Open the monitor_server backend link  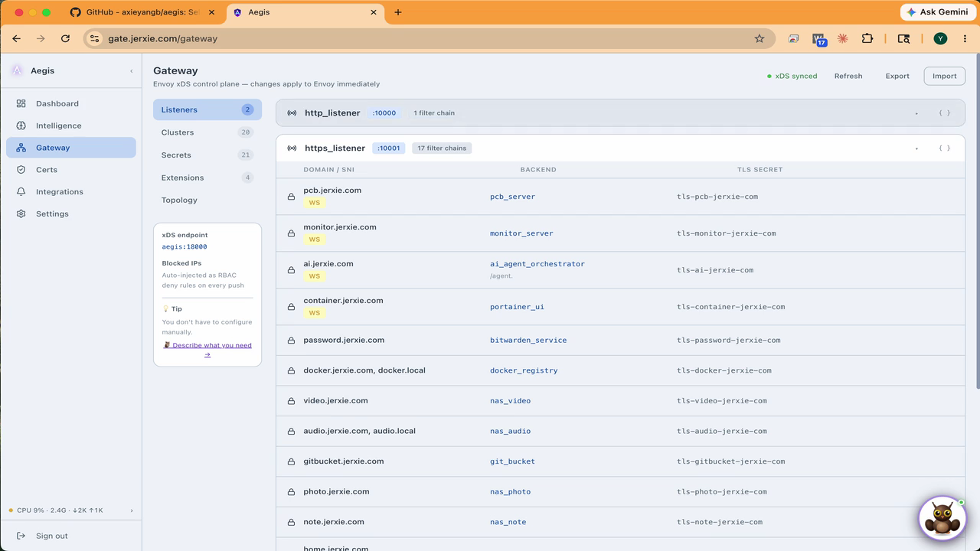pos(521,233)
